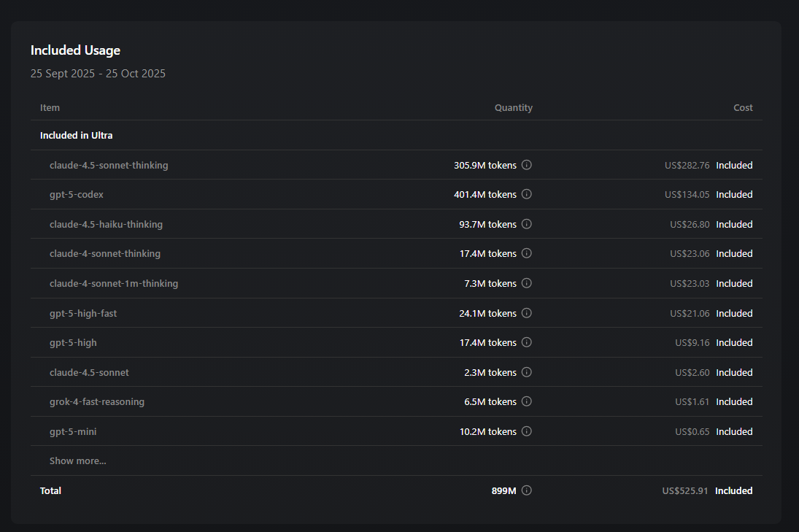
Task: Click info icon in gpt-5-high row
Action: point(527,342)
